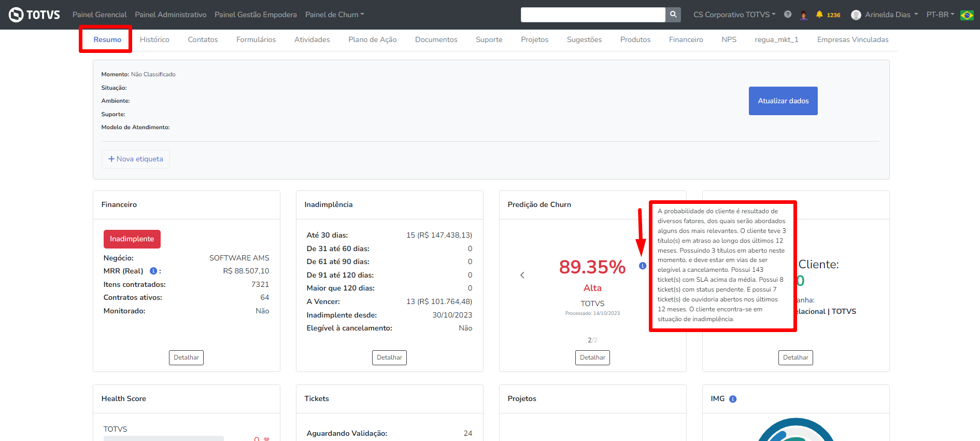980x441 pixels.
Task: Click the Aguardando Validação count 24
Action: pos(468,433)
